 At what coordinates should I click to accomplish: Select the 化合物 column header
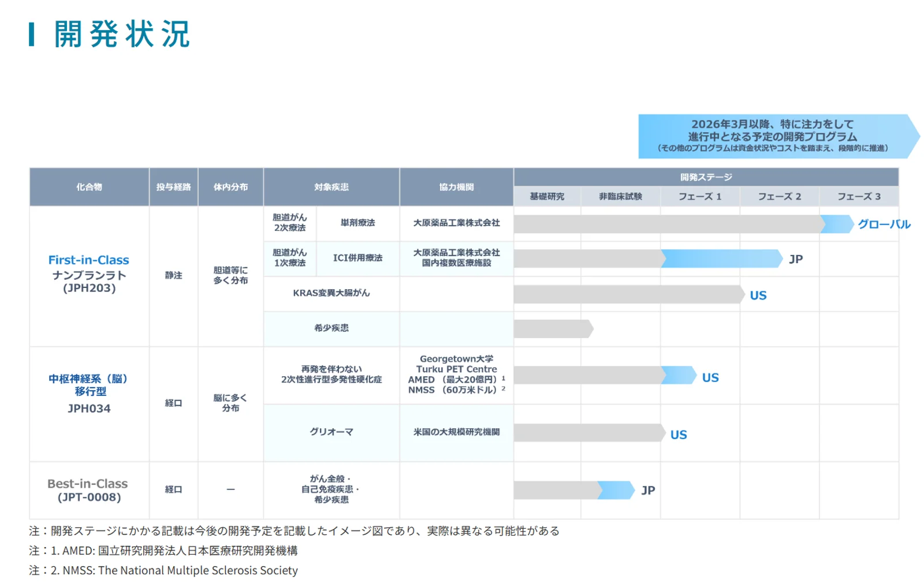(x=89, y=187)
